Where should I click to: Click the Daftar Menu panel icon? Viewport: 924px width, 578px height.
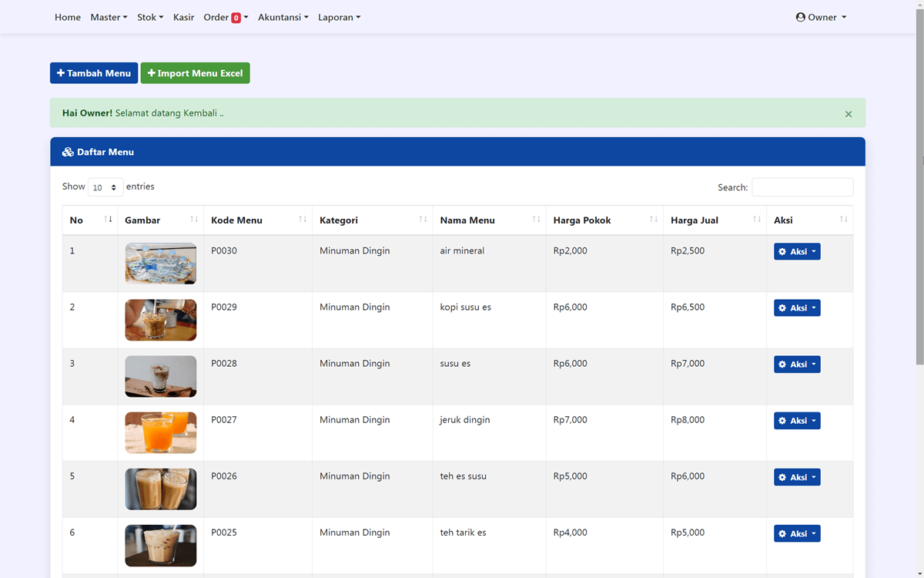click(68, 152)
